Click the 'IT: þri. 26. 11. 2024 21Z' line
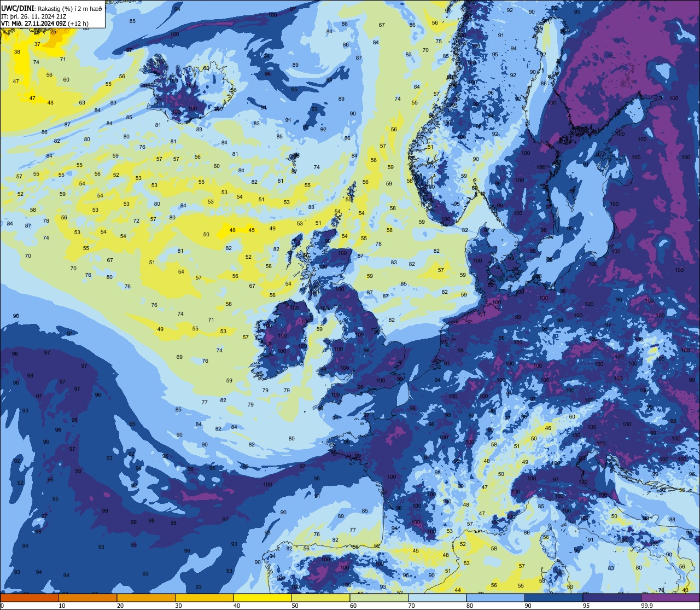 [35, 16]
